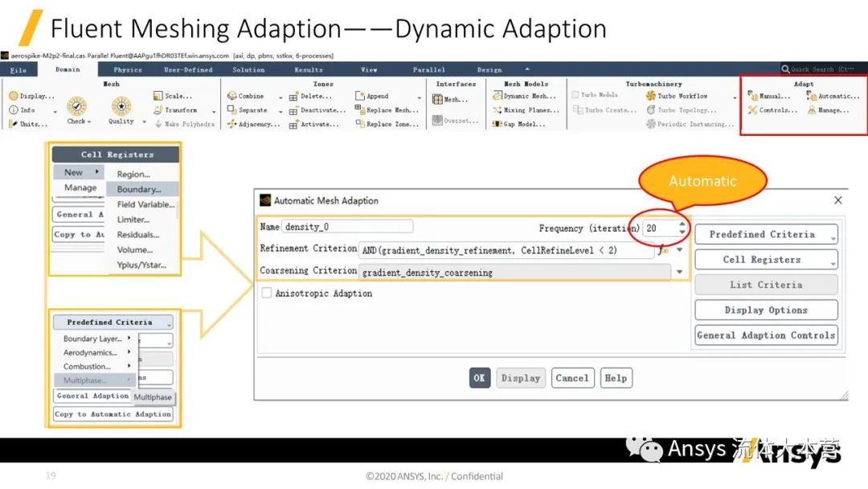This screenshot has height=489, width=868.
Task: Select Boundary in Cell Registers New menu
Action: [143, 189]
